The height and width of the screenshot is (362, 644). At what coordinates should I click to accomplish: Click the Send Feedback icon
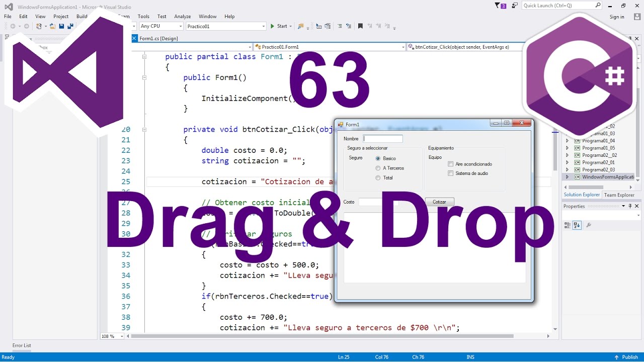click(515, 6)
